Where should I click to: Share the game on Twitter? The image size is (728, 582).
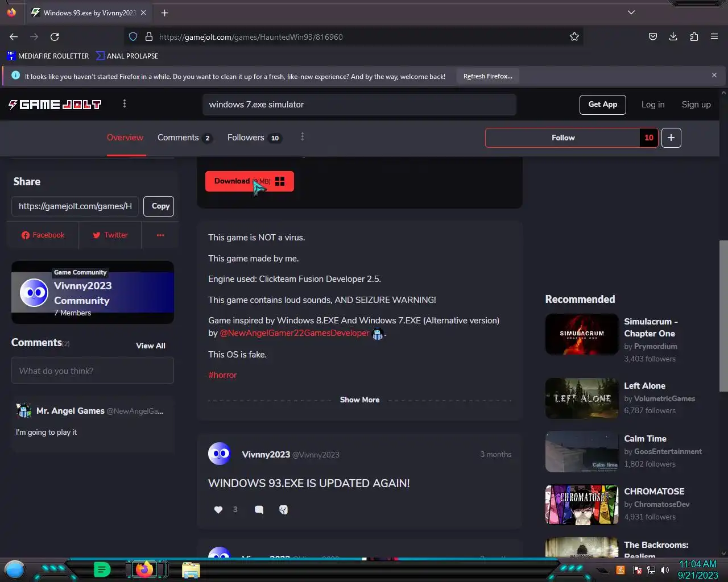pyautogui.click(x=110, y=235)
